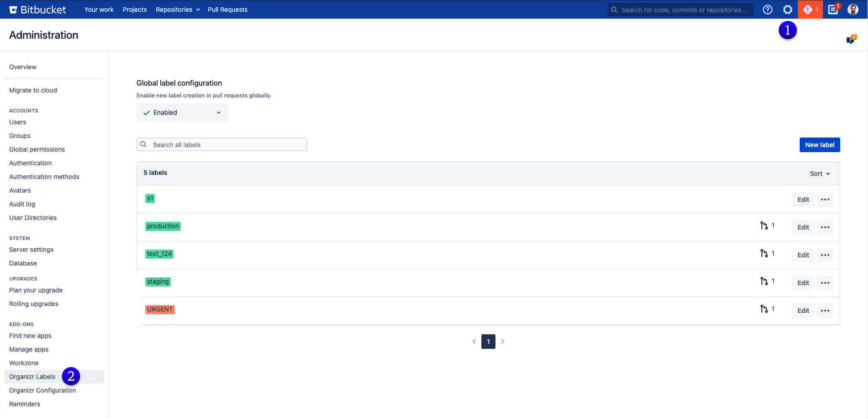
Task: Select Organizr Configuration in sidebar
Action: tap(42, 390)
